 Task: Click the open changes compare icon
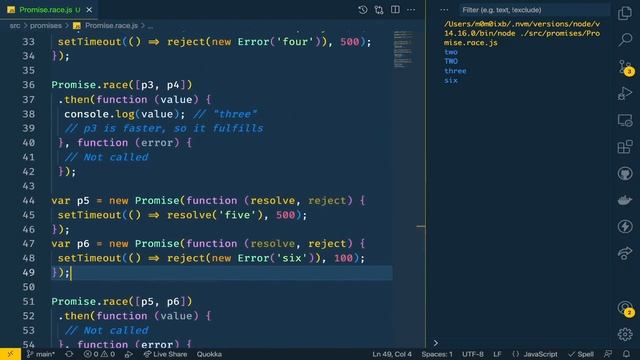coord(379,10)
